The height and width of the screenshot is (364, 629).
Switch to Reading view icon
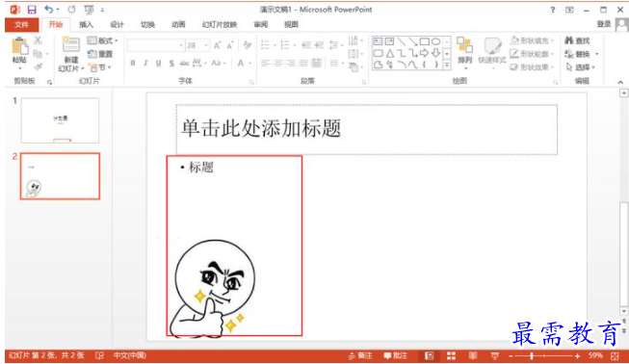tap(473, 355)
